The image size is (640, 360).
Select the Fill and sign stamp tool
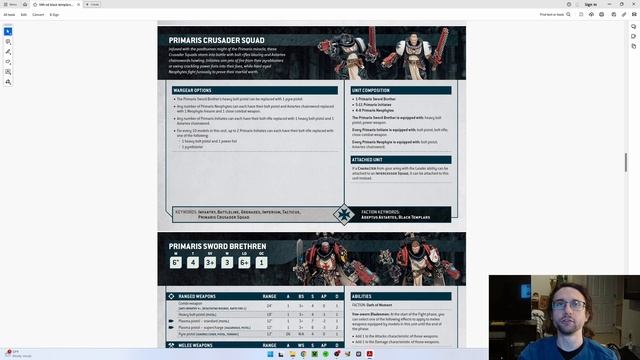(8, 82)
